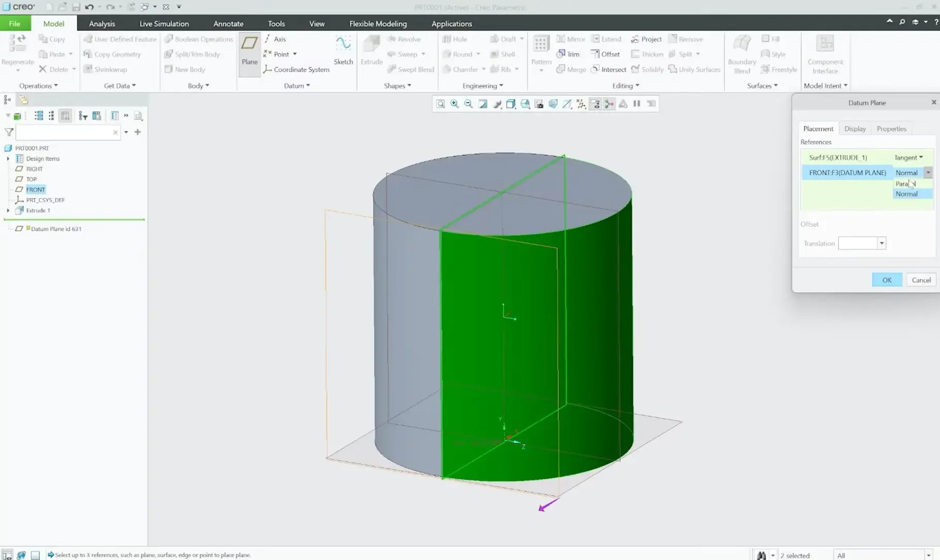Click the Collapse All tree icon
This screenshot has width=940, height=560.
tap(51, 116)
